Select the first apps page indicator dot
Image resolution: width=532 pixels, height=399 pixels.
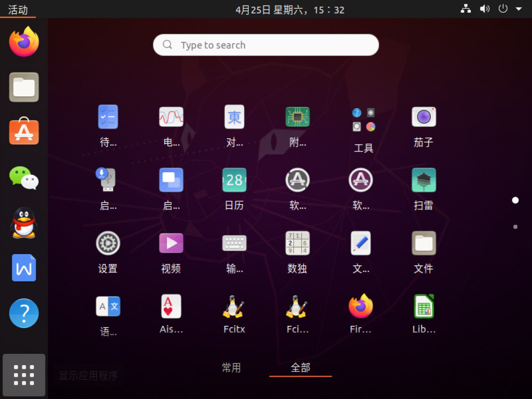516,200
